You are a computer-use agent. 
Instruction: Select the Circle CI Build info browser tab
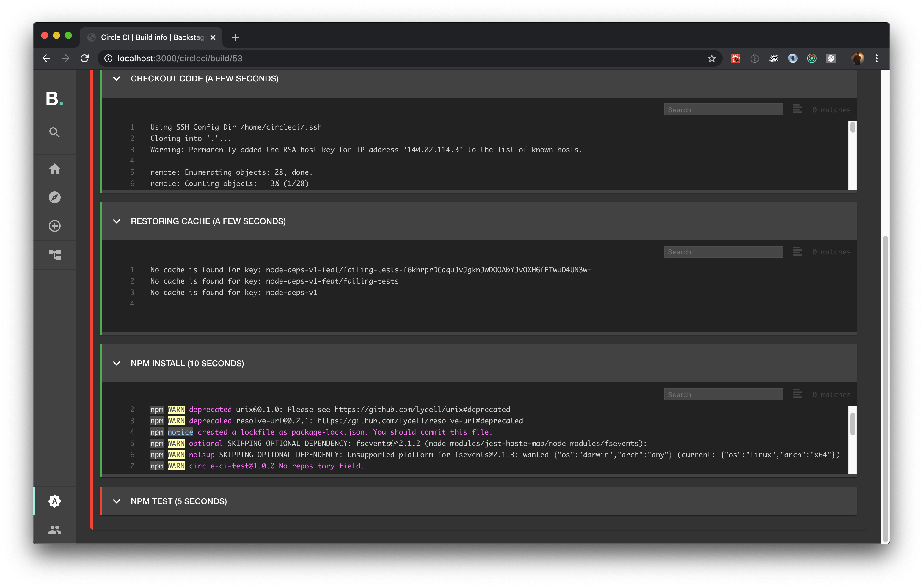click(x=151, y=37)
